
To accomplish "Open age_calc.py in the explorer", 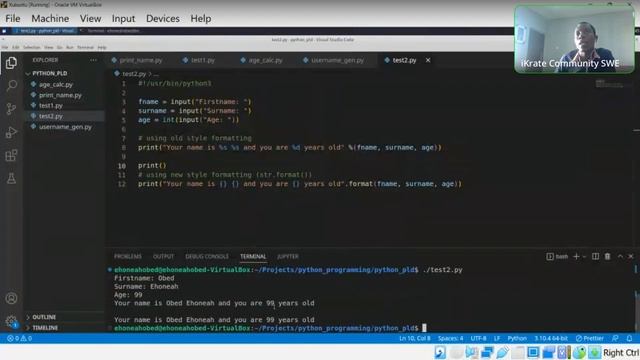I will [x=56, y=84].
